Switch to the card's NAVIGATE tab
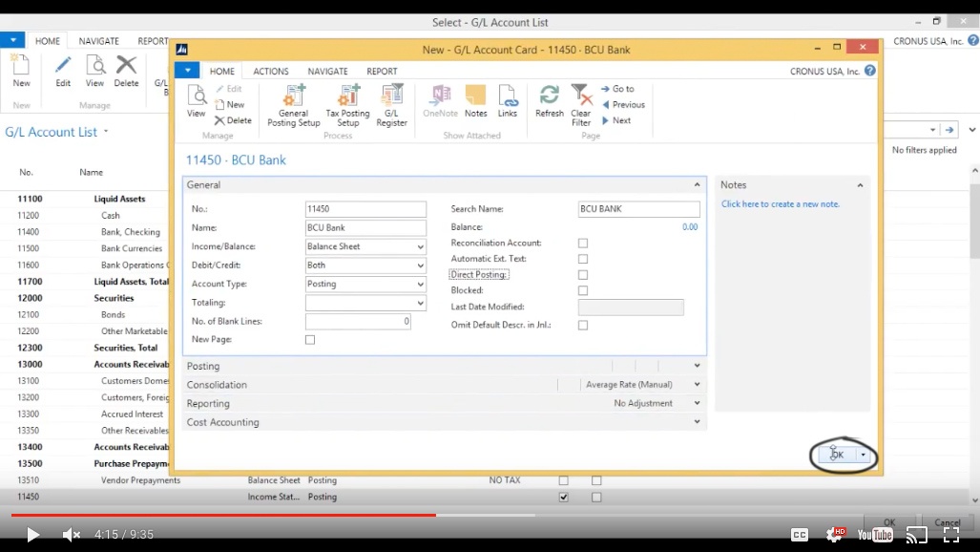 coord(327,72)
